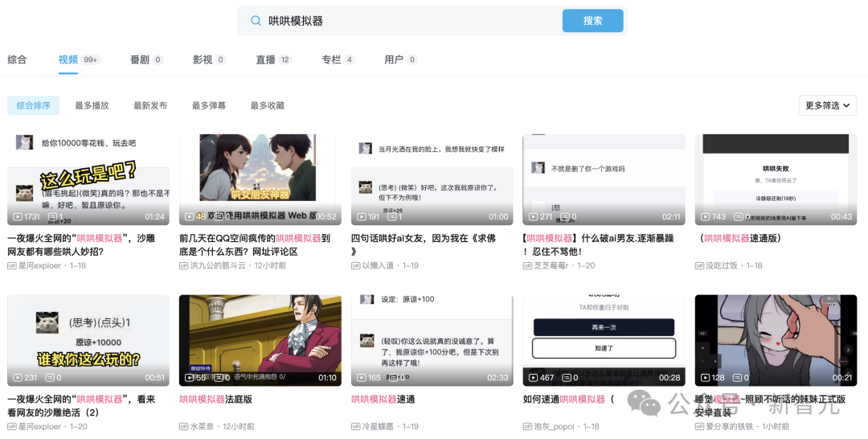Select the 最多收藏 sort option

pyautogui.click(x=267, y=105)
